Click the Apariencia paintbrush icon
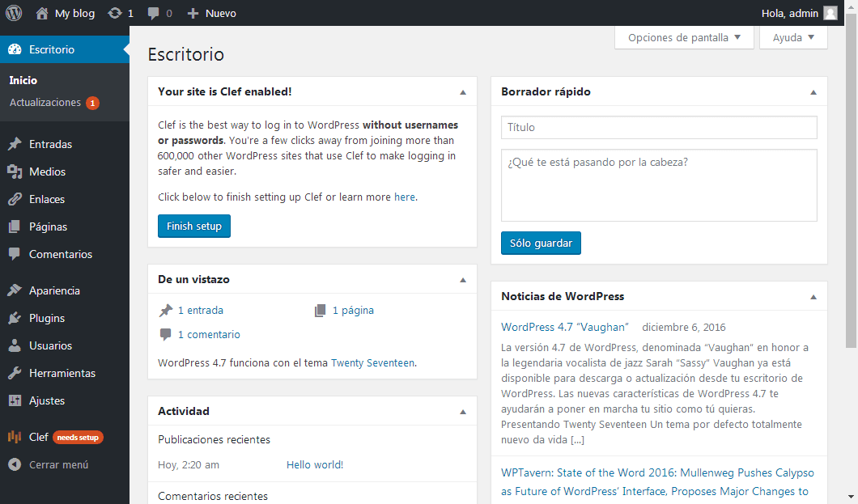Viewport: 858px width, 504px height. coord(15,290)
